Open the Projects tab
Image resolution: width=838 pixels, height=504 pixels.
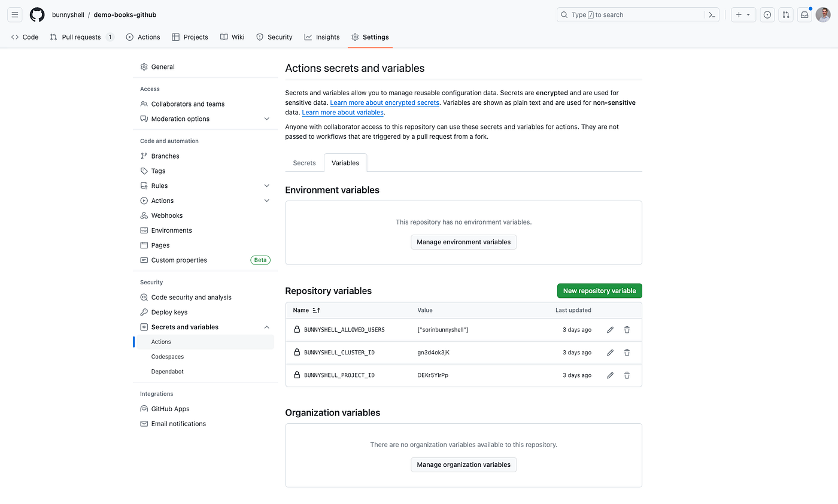(x=190, y=37)
